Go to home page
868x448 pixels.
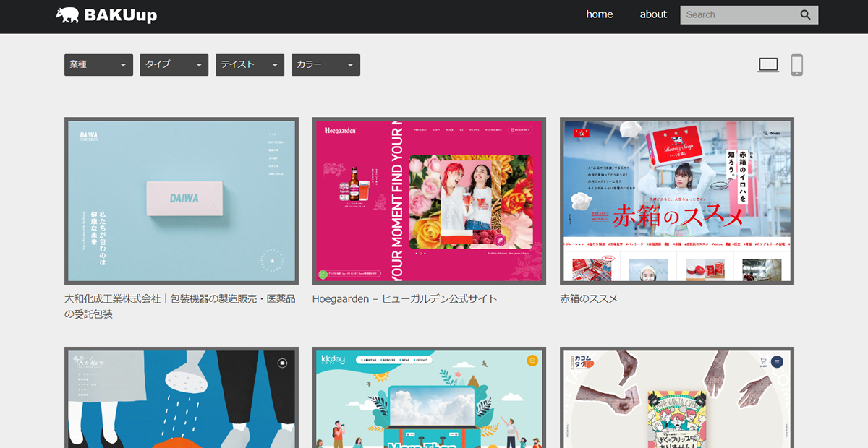600,14
